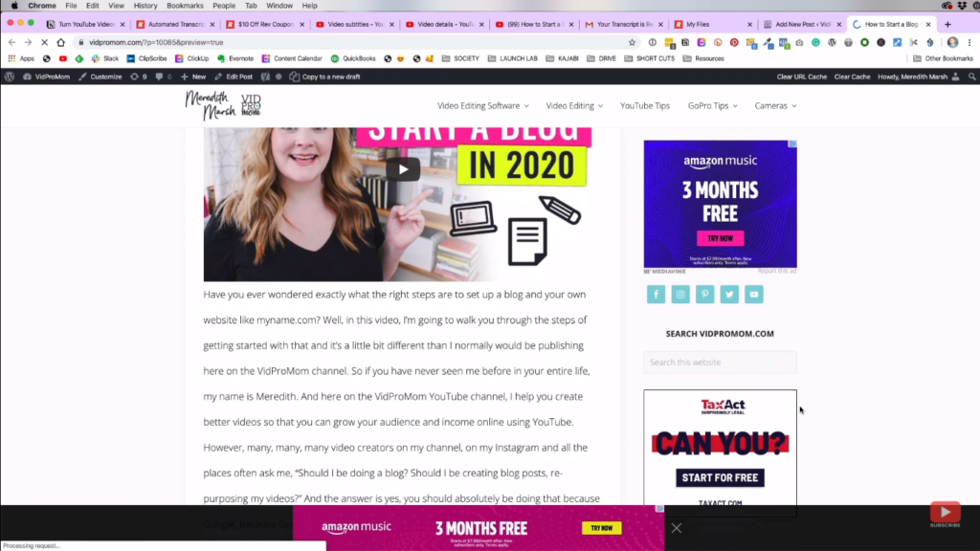Open the QuickBooks bookmark
The height and width of the screenshot is (551, 980).
353,58
